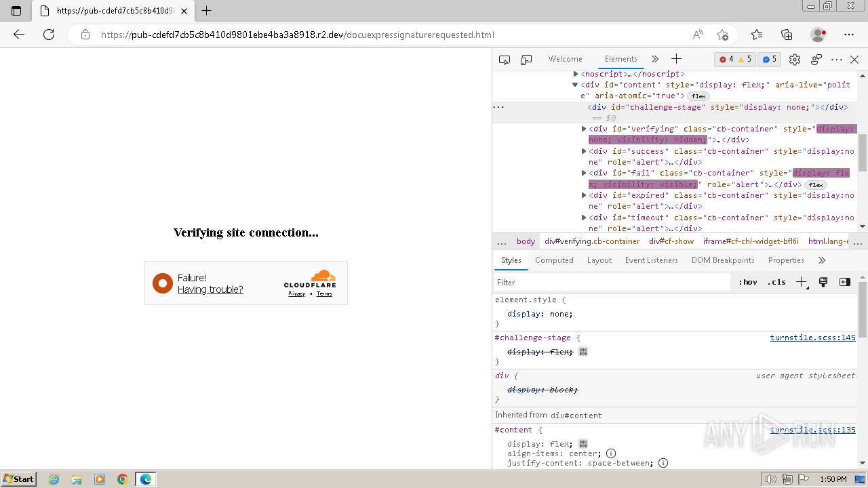The image size is (868, 488).
Task: Open the Layout tab
Action: 599,260
